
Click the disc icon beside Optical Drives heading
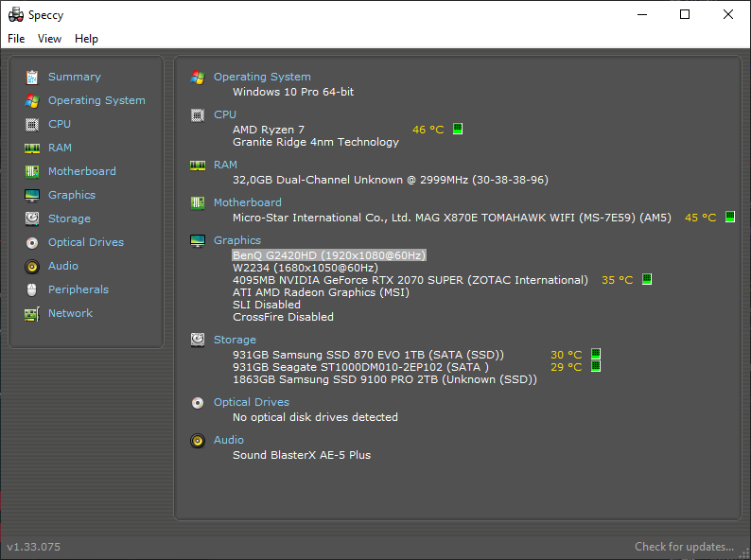(x=198, y=403)
